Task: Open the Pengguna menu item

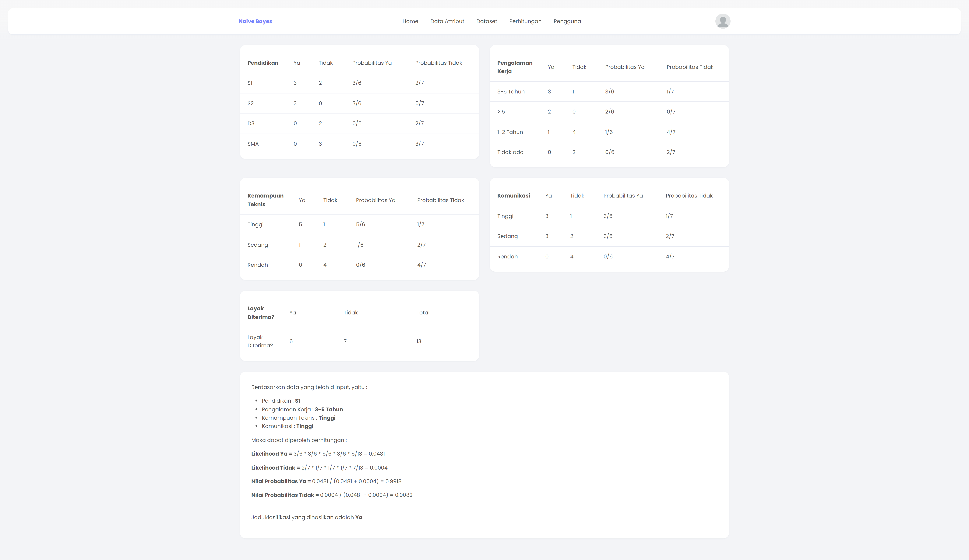Action: (567, 21)
